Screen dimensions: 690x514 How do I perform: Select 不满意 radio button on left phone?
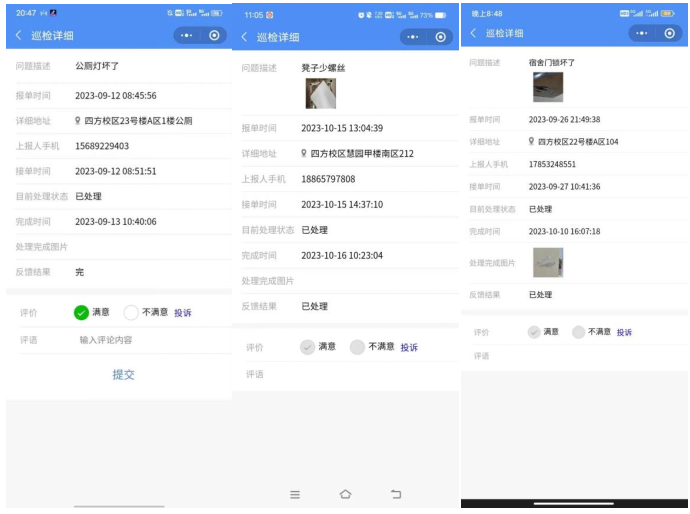pos(131,312)
